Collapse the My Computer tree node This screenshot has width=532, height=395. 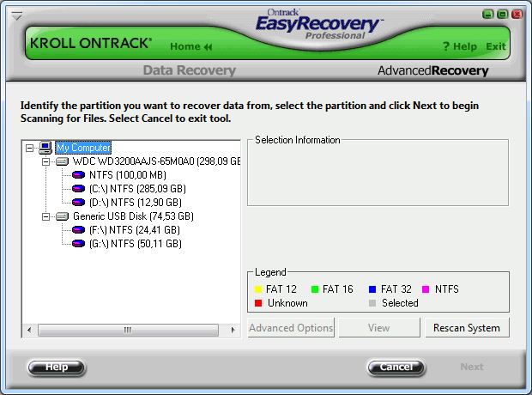[x=30, y=148]
